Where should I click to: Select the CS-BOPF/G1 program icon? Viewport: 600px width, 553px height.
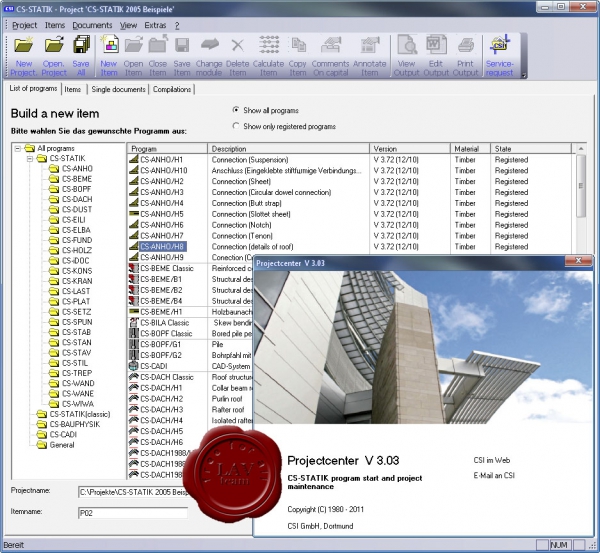tap(134, 344)
